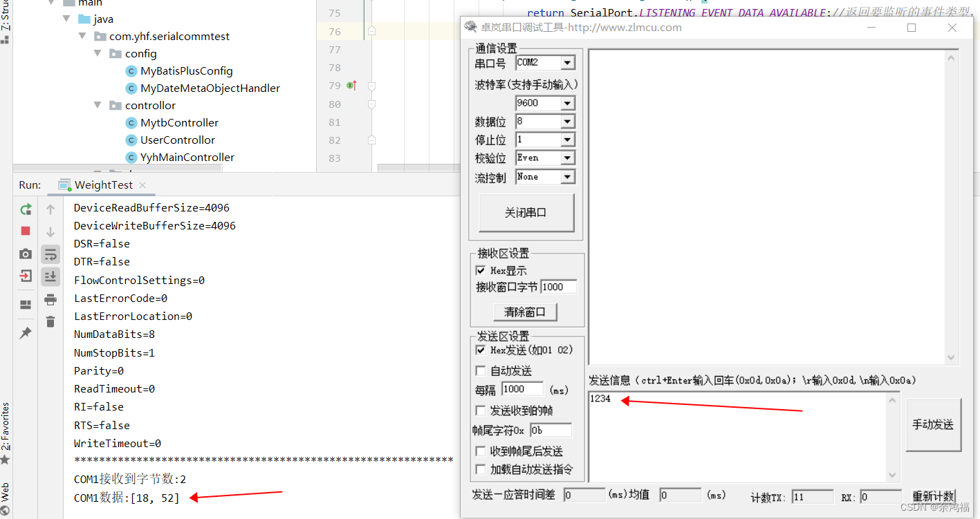Enable the 收到帧尾后发送 checkbox

click(x=481, y=451)
